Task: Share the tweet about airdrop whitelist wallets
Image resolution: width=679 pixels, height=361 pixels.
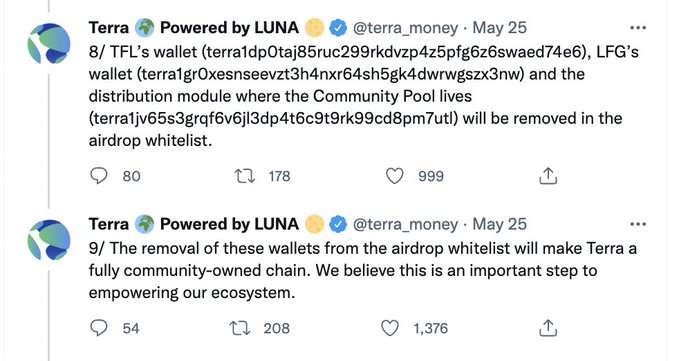Action: click(x=548, y=176)
